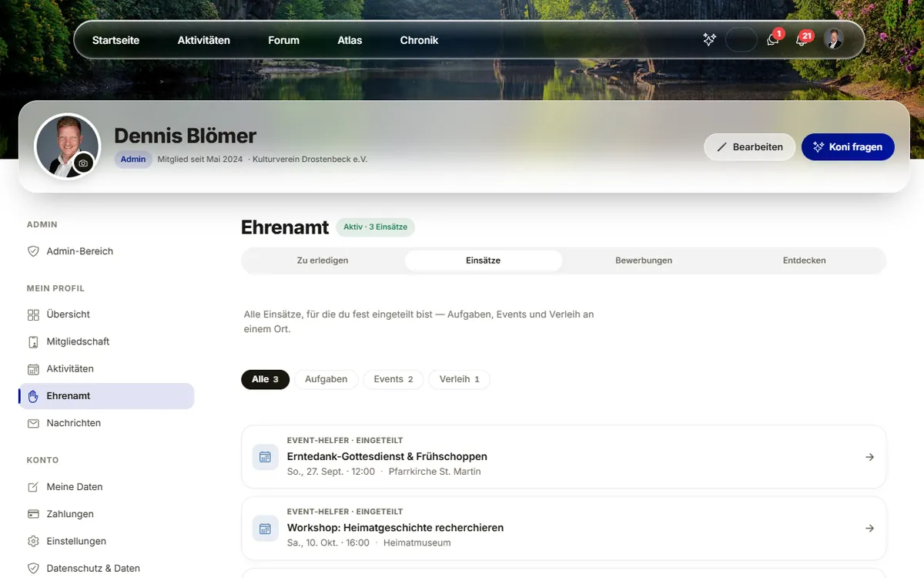Select the Events 2 filter chip
Image resolution: width=924 pixels, height=578 pixels.
click(393, 379)
